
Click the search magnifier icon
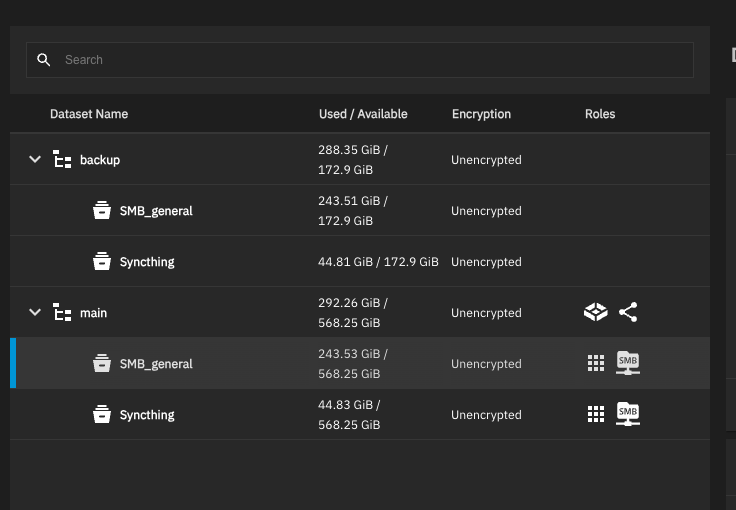pyautogui.click(x=44, y=60)
